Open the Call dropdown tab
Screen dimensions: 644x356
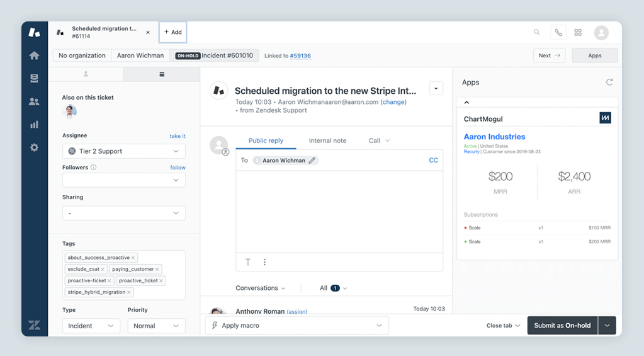tap(379, 141)
